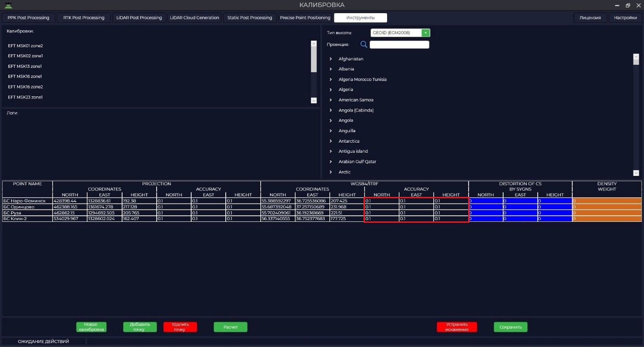Select Anguilla in projection list
The height and width of the screenshot is (347, 644).
(347, 131)
